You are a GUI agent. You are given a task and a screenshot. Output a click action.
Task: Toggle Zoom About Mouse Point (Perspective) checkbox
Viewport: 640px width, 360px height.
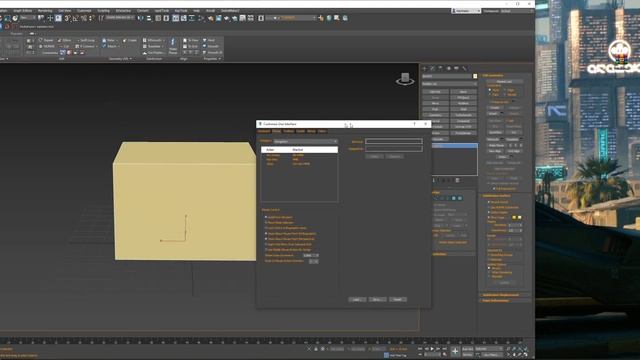pos(266,239)
